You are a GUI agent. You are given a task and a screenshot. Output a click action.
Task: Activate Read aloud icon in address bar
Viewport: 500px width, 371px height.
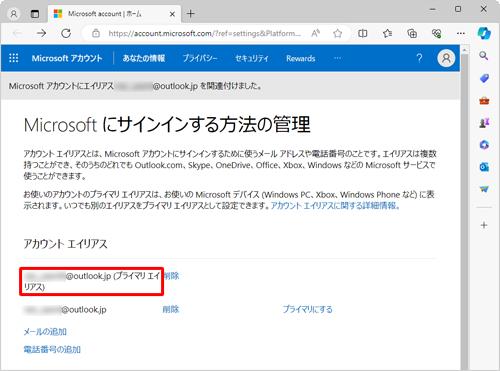[315, 33]
